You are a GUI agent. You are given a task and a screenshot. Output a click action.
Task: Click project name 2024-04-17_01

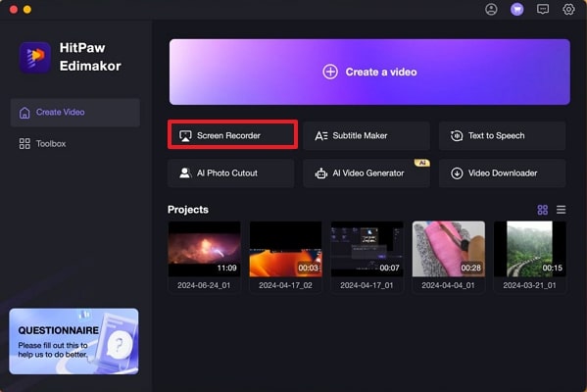[367, 285]
